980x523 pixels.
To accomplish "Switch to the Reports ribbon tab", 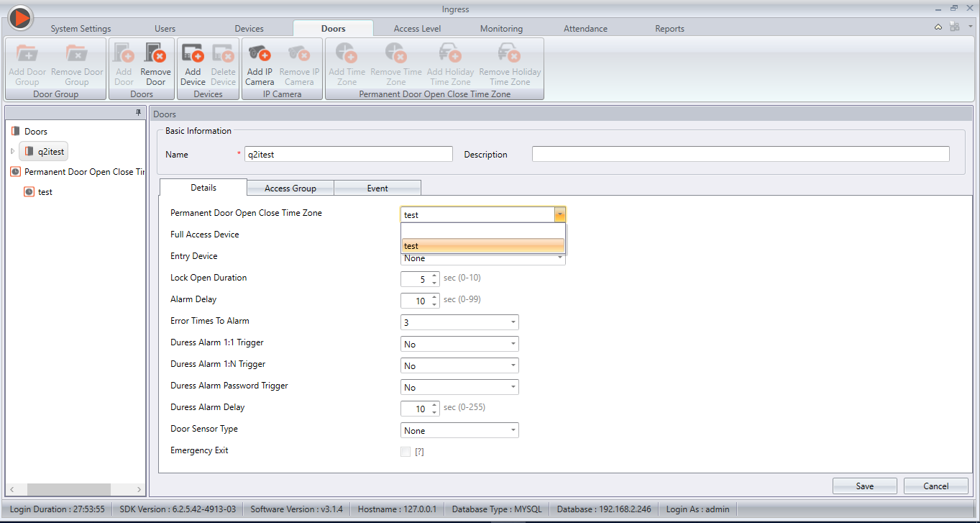I will point(669,29).
